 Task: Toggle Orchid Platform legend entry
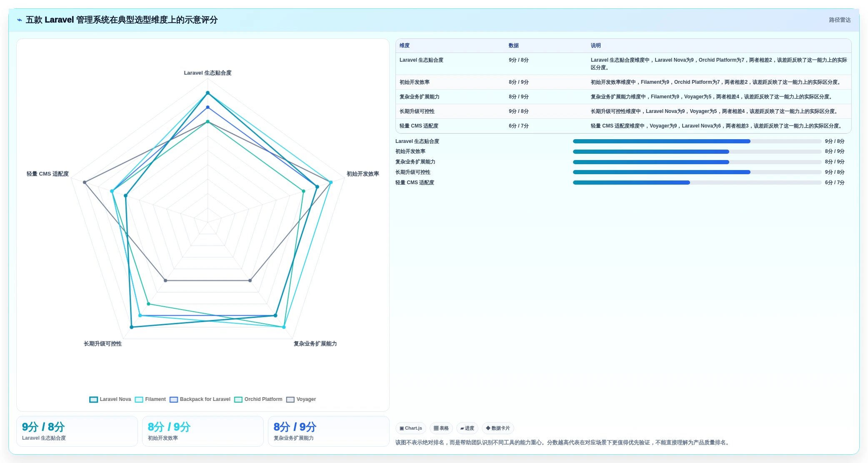(258, 399)
